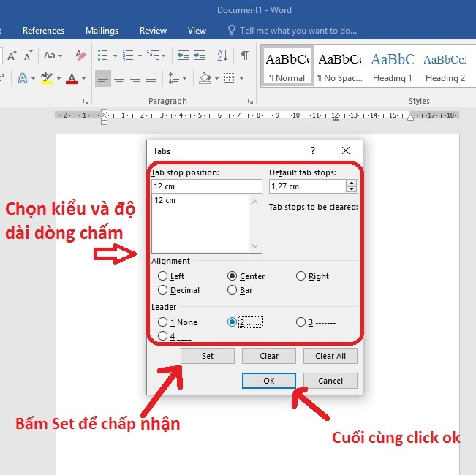Click the Multilevel List icon

153,56
